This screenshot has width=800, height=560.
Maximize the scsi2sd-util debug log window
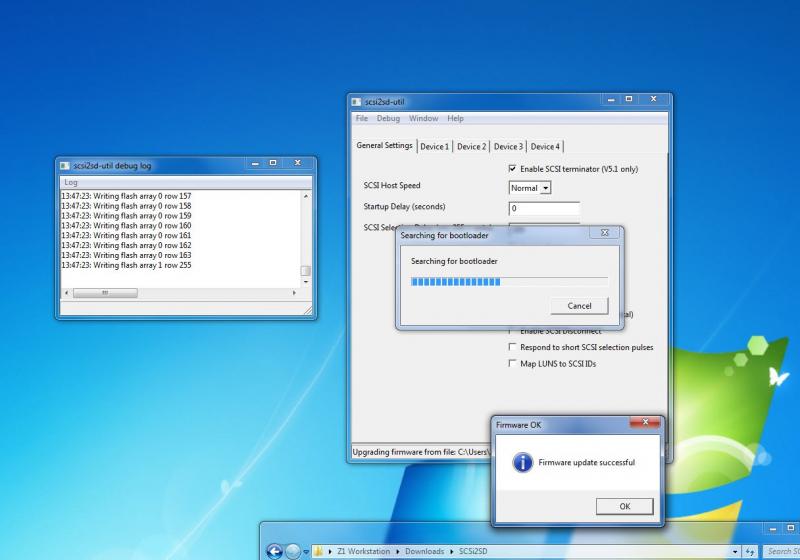click(x=273, y=163)
